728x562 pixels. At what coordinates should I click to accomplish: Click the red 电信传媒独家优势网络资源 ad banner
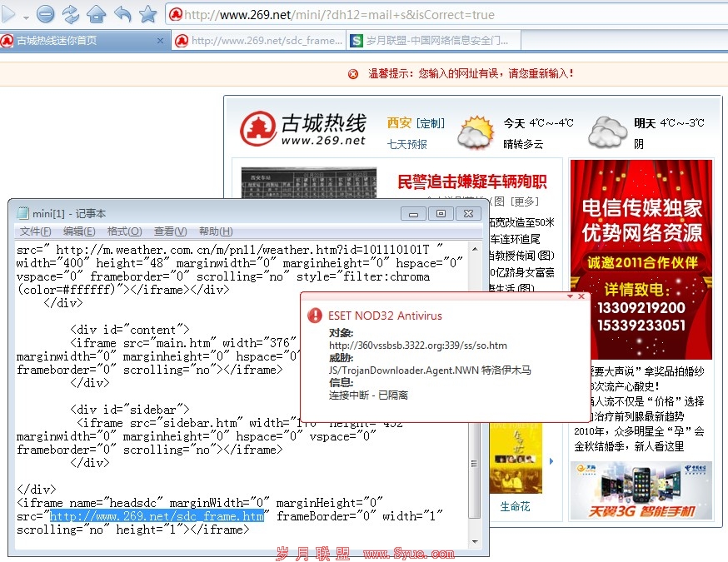tap(641, 260)
